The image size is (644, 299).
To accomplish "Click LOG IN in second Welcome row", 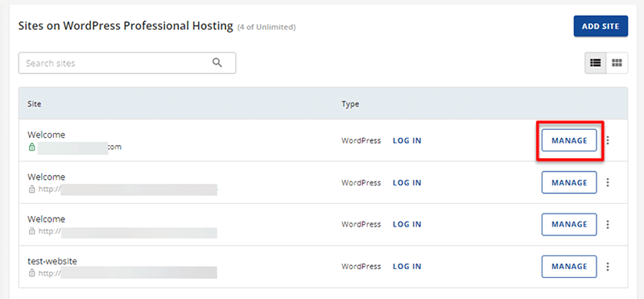I will click(407, 183).
